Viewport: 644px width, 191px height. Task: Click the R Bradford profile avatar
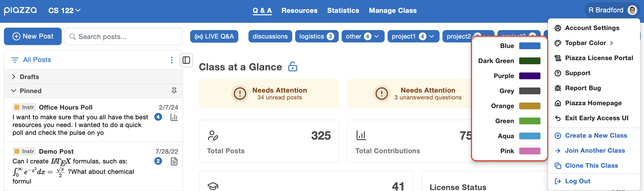pos(632,10)
